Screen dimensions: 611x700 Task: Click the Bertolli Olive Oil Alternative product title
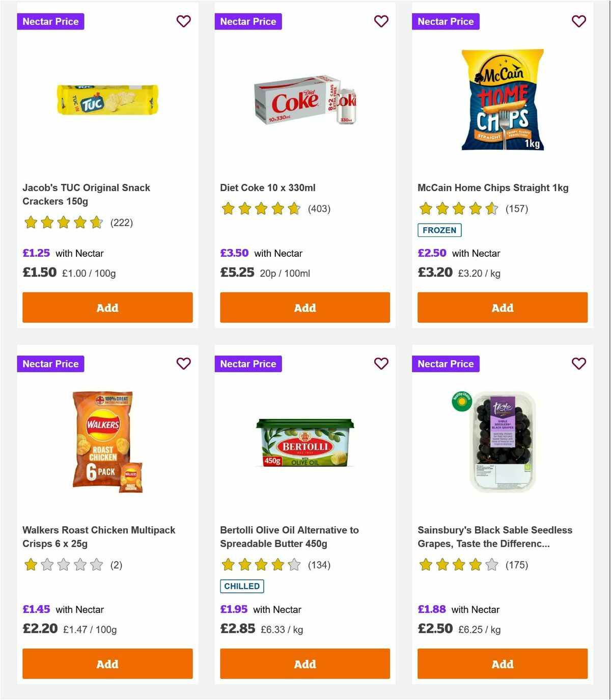[289, 536]
